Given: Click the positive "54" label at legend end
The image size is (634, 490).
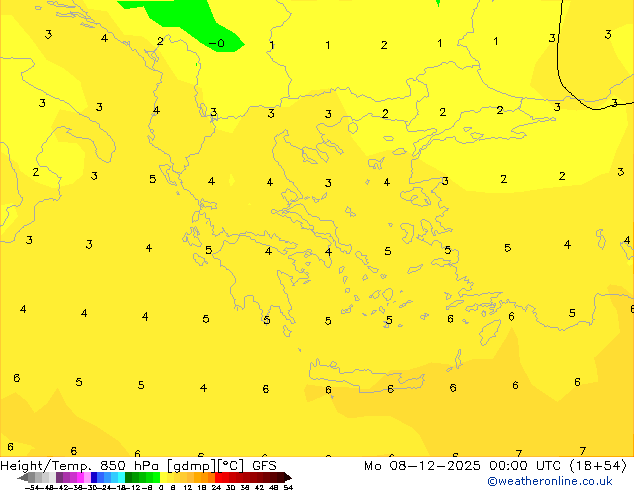Looking at the screenshot, I should (x=288, y=487).
